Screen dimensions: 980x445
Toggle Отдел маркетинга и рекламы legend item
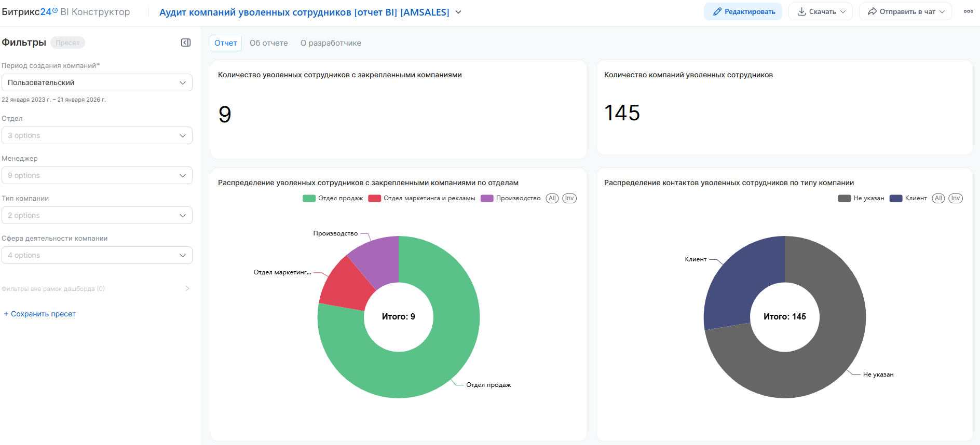pos(422,198)
